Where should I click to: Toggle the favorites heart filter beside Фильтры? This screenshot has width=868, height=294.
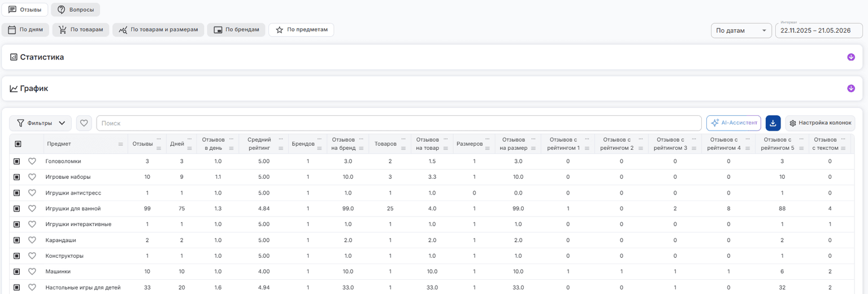pos(84,123)
